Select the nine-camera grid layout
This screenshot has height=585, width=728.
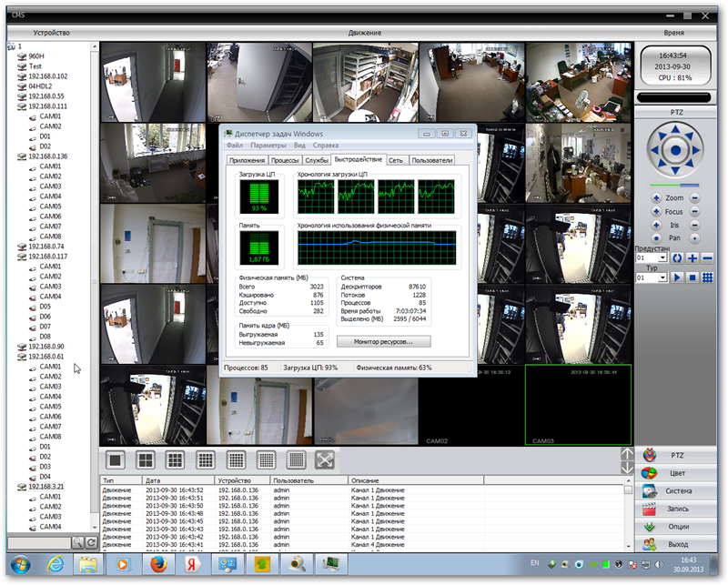click(176, 459)
